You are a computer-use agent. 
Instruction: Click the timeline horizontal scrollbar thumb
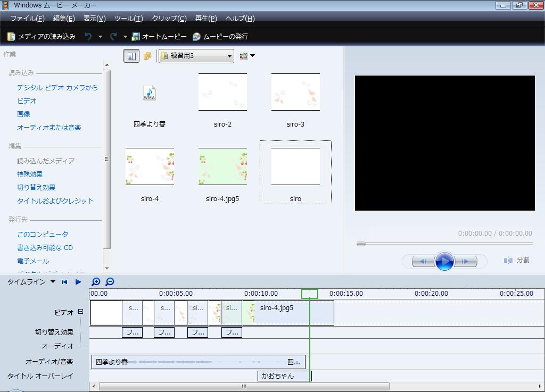pos(244,386)
